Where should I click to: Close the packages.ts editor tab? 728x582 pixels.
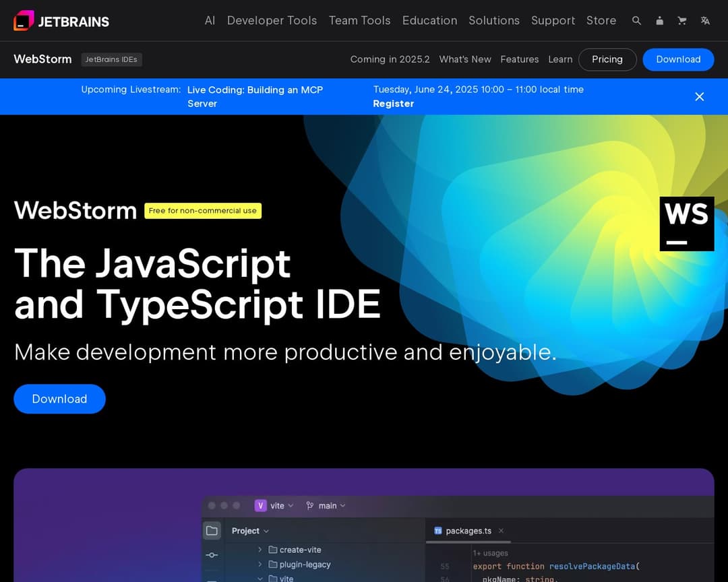pos(501,531)
